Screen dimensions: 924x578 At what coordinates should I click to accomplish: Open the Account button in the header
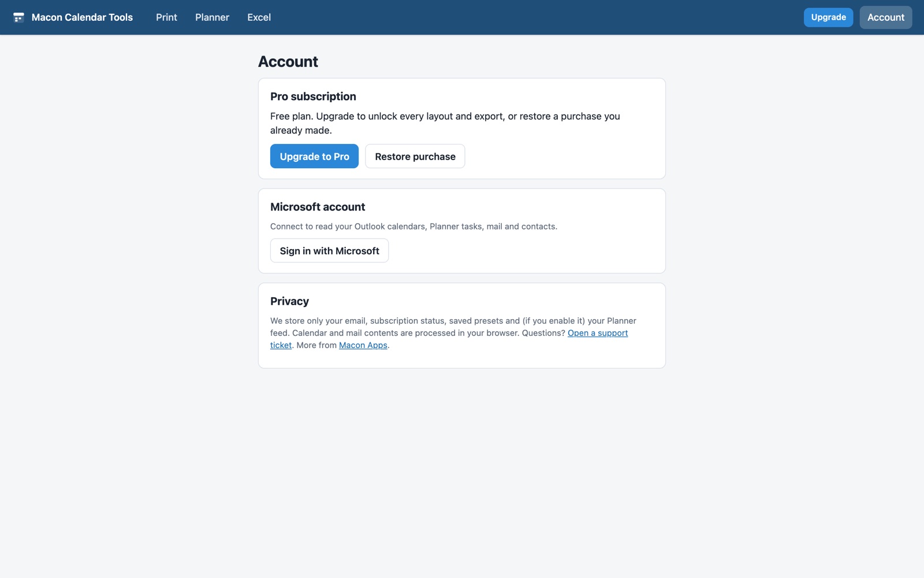885,17
